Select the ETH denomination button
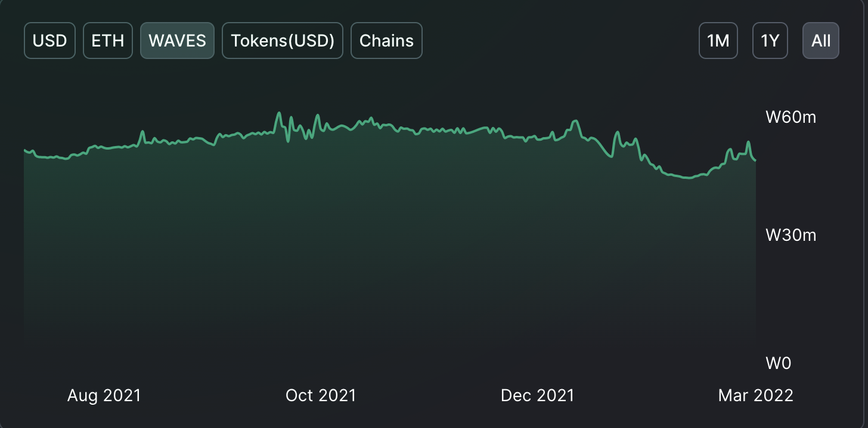 click(x=108, y=41)
